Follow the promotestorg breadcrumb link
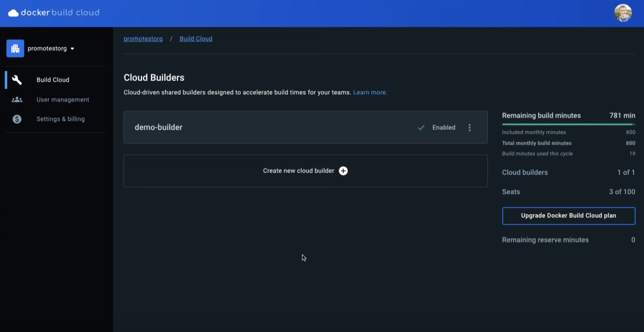The height and width of the screenshot is (332, 644). click(x=143, y=39)
